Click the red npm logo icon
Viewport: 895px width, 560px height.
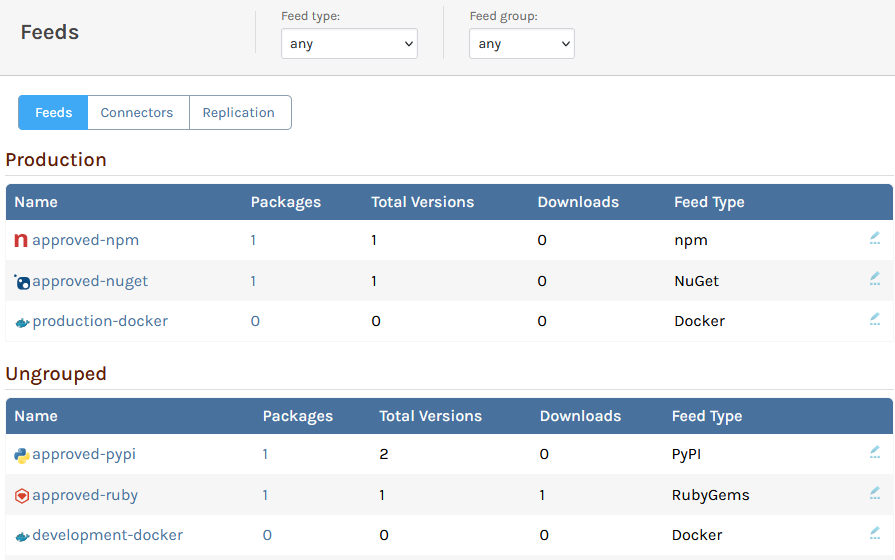pos(21,241)
